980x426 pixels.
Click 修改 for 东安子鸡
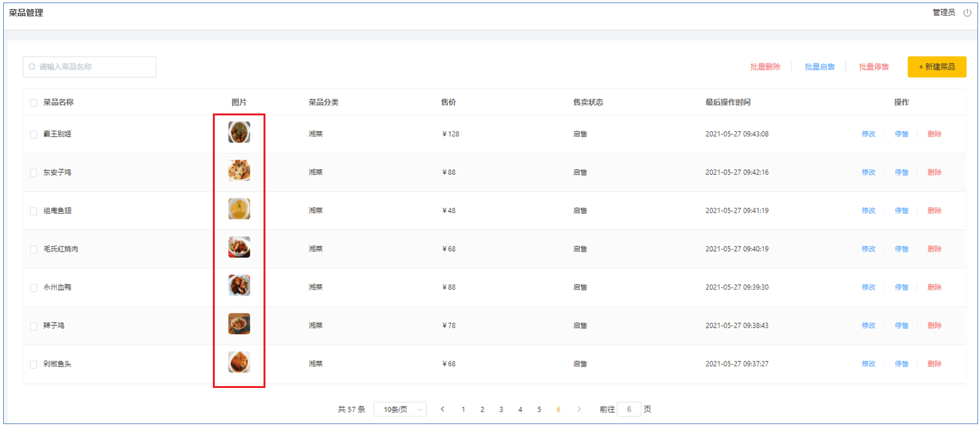869,172
